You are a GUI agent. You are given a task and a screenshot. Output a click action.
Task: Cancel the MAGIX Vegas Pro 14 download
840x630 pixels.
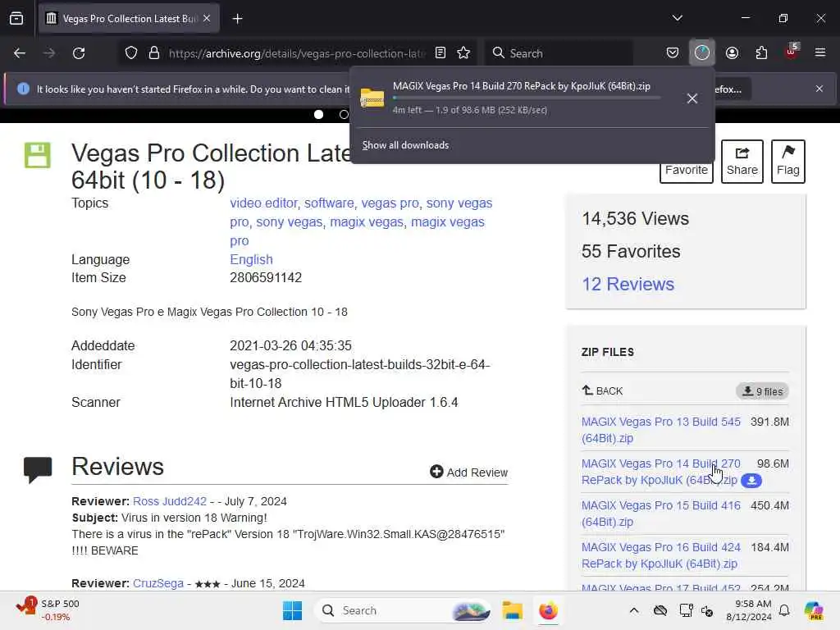(x=692, y=98)
